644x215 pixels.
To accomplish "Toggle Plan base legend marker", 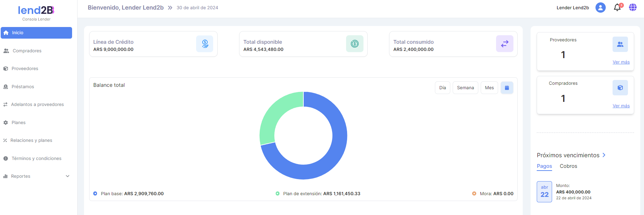I will (95, 193).
